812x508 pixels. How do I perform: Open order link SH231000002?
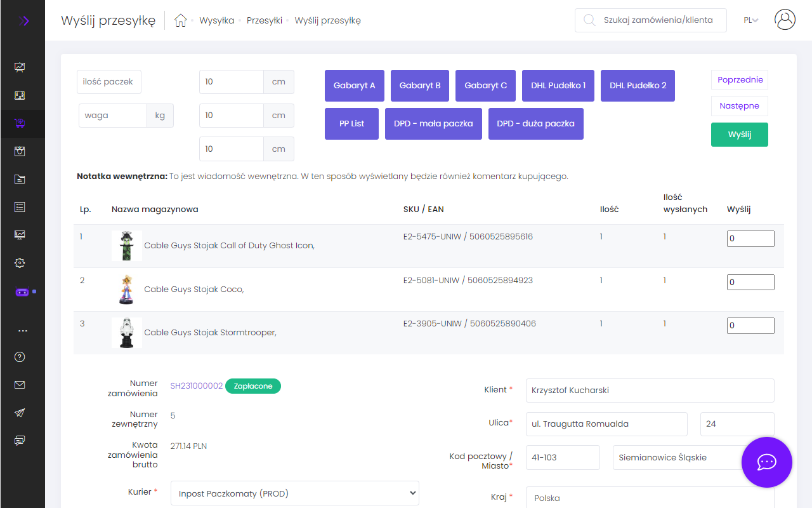196,386
